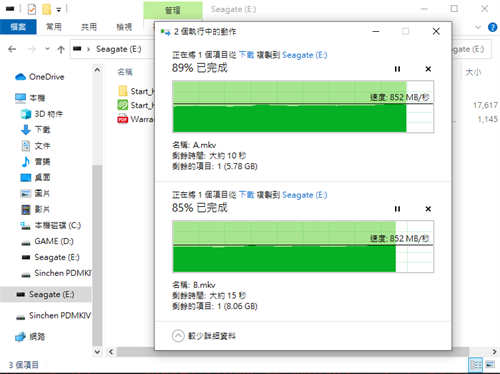500x374 pixels.
Task: Cancel the B.mkv copy operation
Action: (x=428, y=209)
